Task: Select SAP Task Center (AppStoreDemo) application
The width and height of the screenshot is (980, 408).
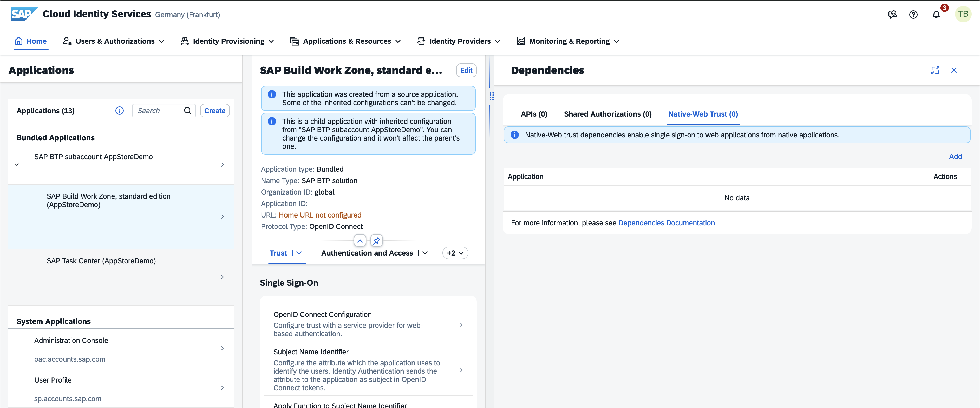Action: point(121,277)
